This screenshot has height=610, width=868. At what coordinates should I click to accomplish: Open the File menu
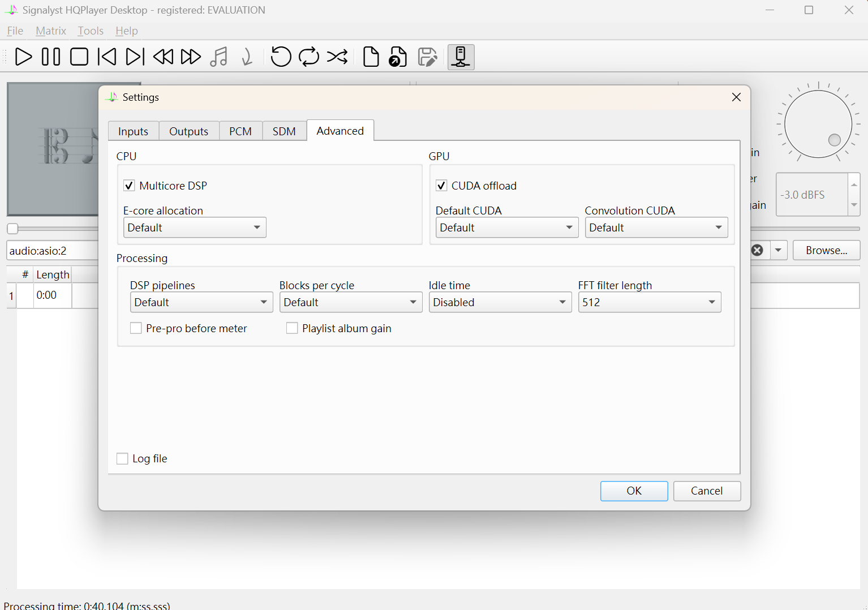pyautogui.click(x=15, y=31)
